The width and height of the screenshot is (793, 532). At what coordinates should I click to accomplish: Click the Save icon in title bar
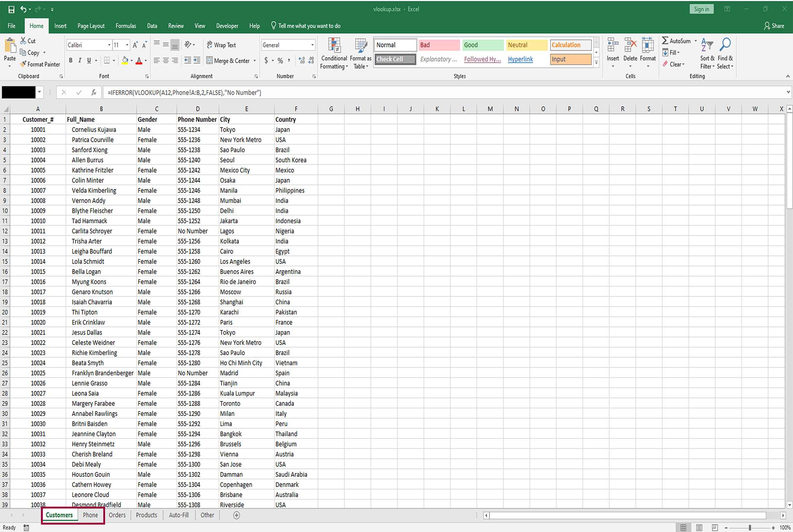(11, 9)
